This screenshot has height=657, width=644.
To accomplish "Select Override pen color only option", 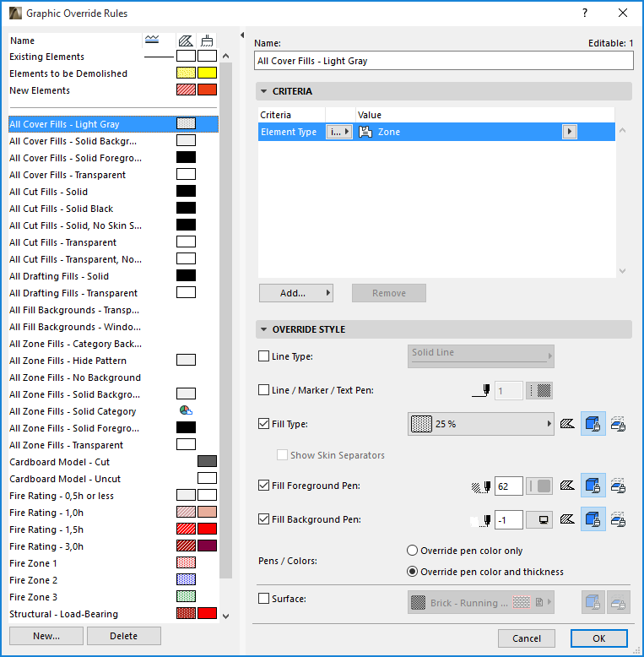I will pos(413,550).
